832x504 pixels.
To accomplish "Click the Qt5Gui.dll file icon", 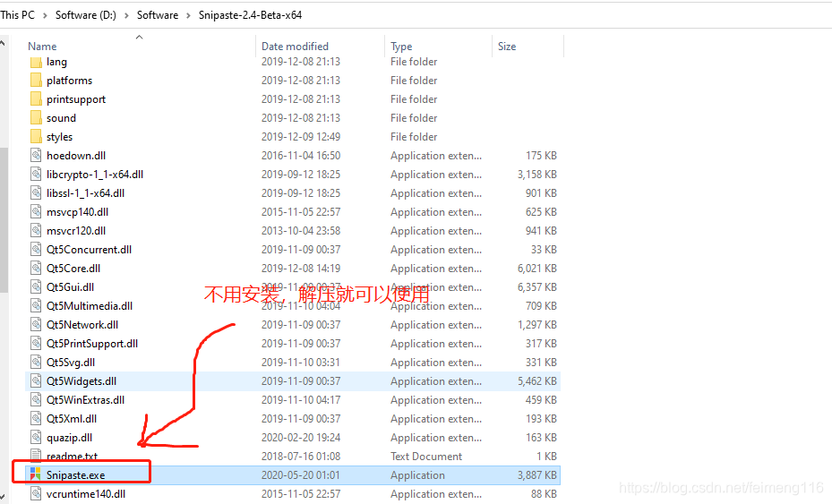I will click(36, 287).
